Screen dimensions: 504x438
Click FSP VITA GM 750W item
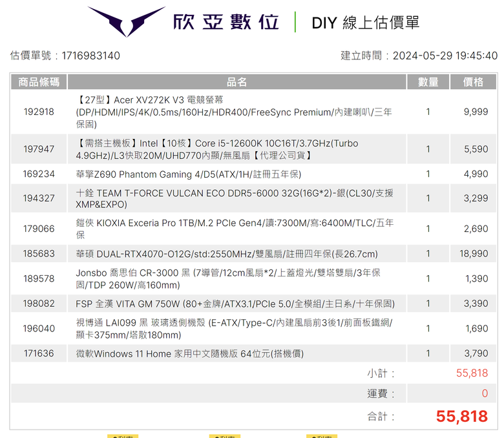(x=235, y=304)
